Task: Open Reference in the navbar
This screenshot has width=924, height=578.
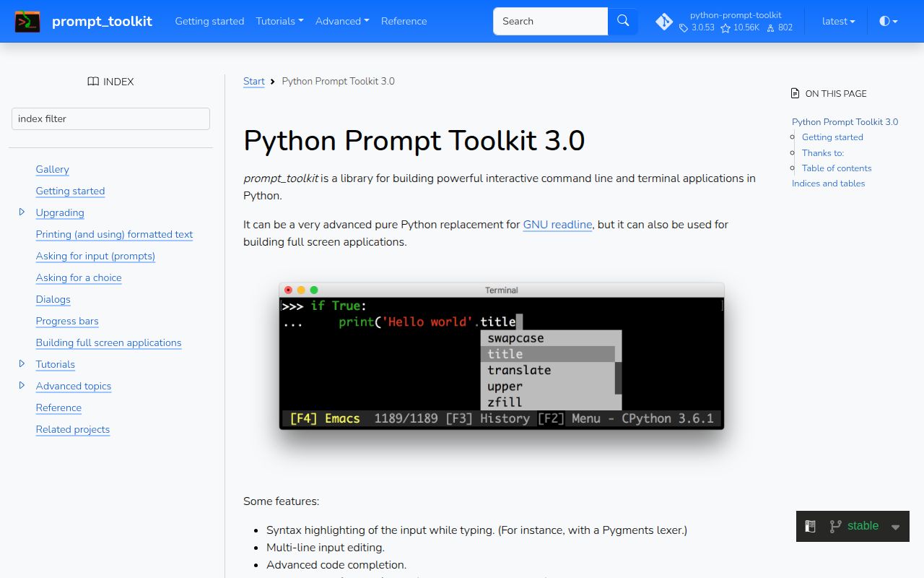Action: tap(404, 21)
